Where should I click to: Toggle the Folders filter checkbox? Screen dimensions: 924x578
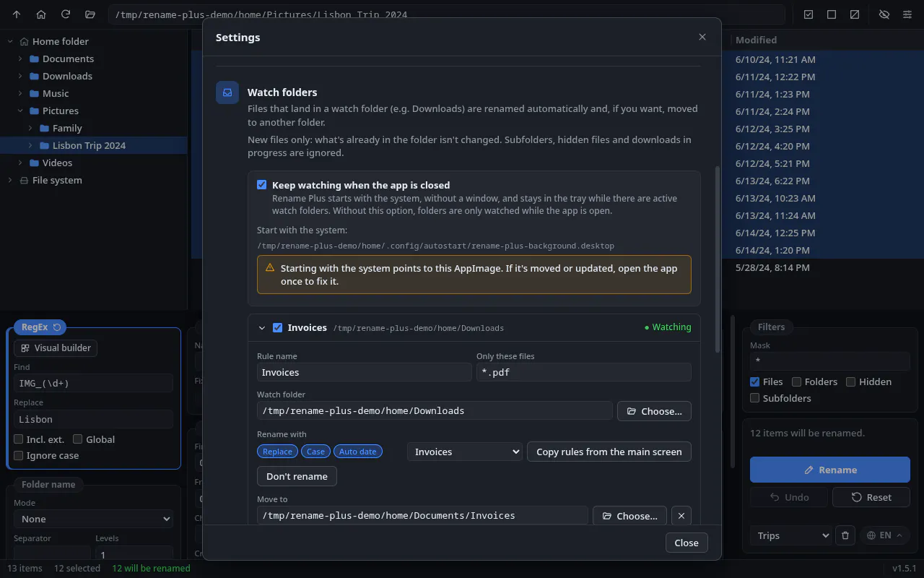(x=797, y=381)
